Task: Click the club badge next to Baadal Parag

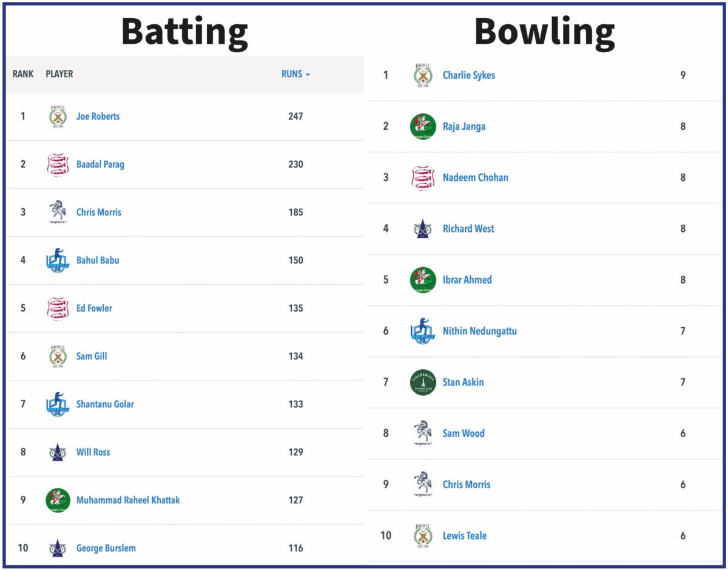Action: click(x=58, y=165)
